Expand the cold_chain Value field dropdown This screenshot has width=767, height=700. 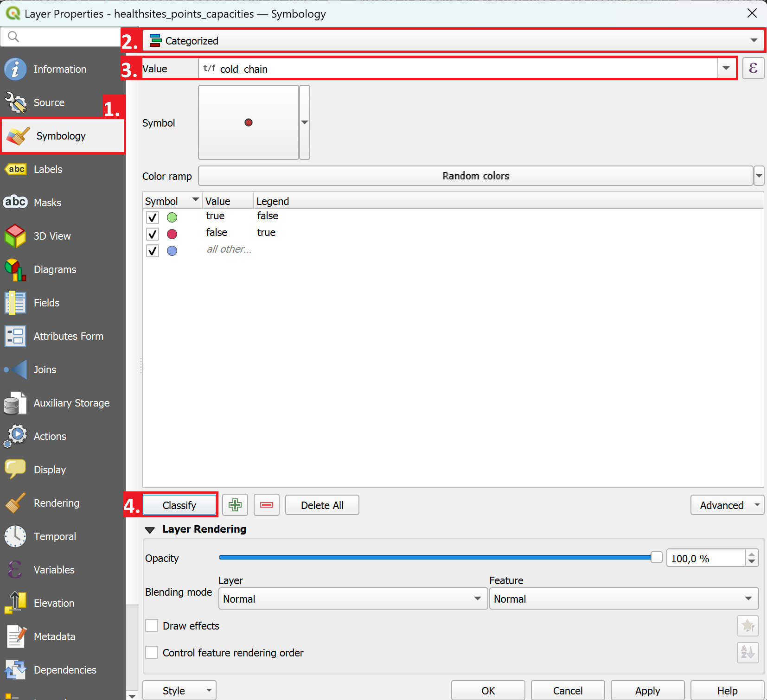coord(726,69)
